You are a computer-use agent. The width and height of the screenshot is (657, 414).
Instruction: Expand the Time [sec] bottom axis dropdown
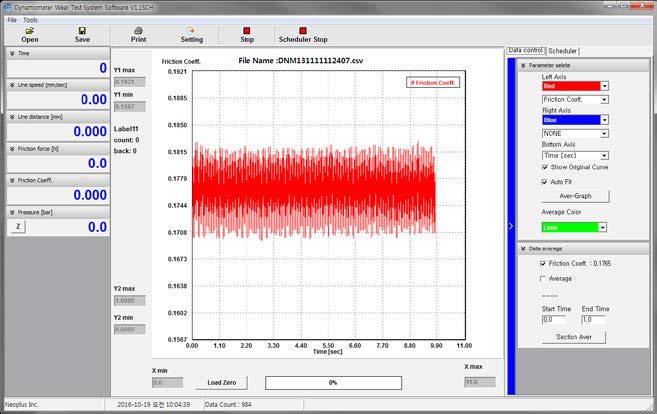[604, 156]
